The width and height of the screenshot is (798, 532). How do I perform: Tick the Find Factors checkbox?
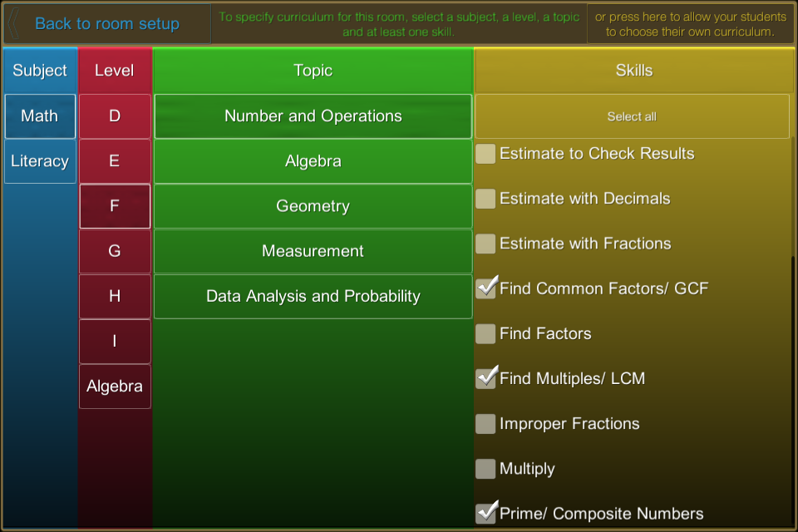point(486,334)
